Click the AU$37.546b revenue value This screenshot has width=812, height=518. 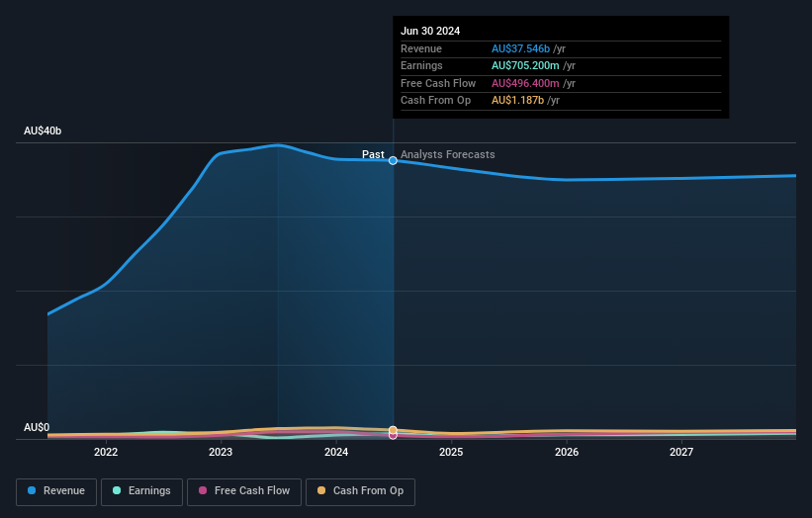[x=520, y=48]
